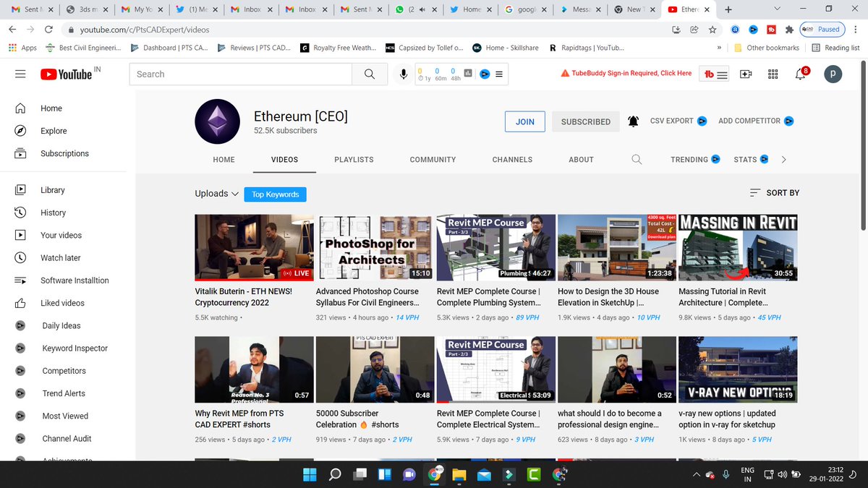Open TubeBuddy Daily Ideas
The image size is (868, 488).
click(61, 325)
